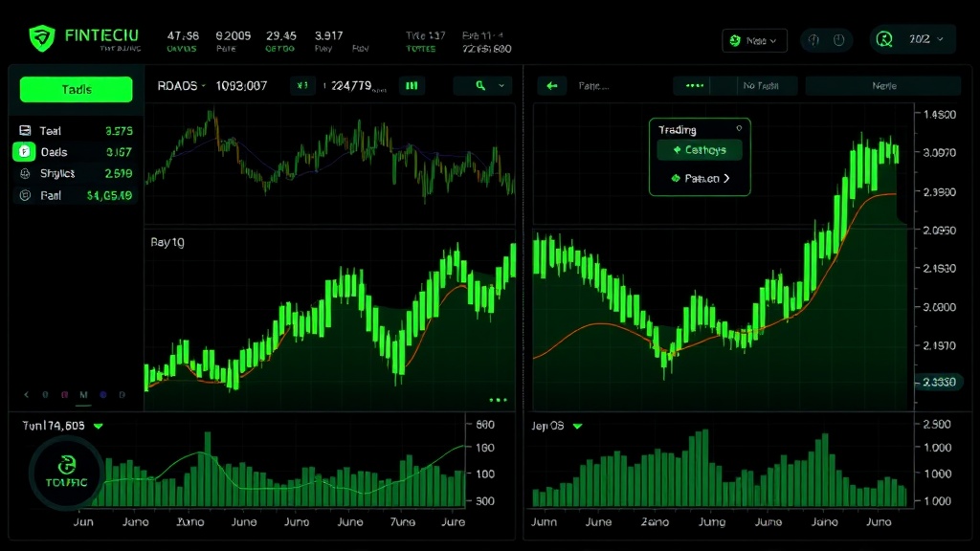
Task: Select the Dads row in sidebar
Action: pos(77,152)
